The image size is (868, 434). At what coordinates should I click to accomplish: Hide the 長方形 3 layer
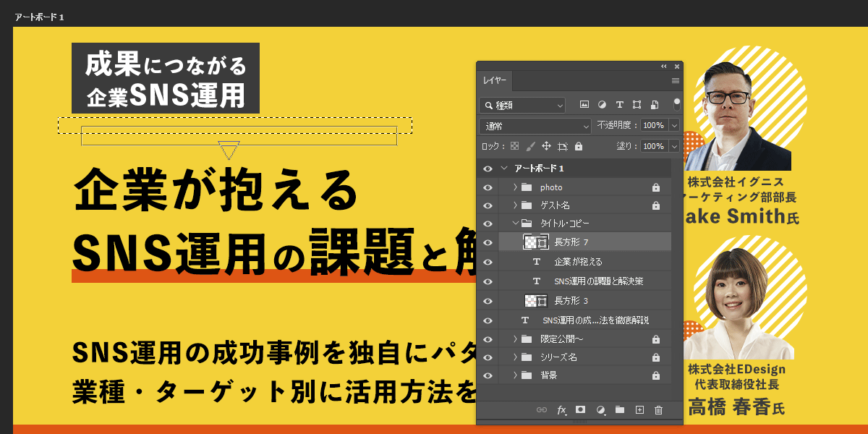tap(488, 301)
